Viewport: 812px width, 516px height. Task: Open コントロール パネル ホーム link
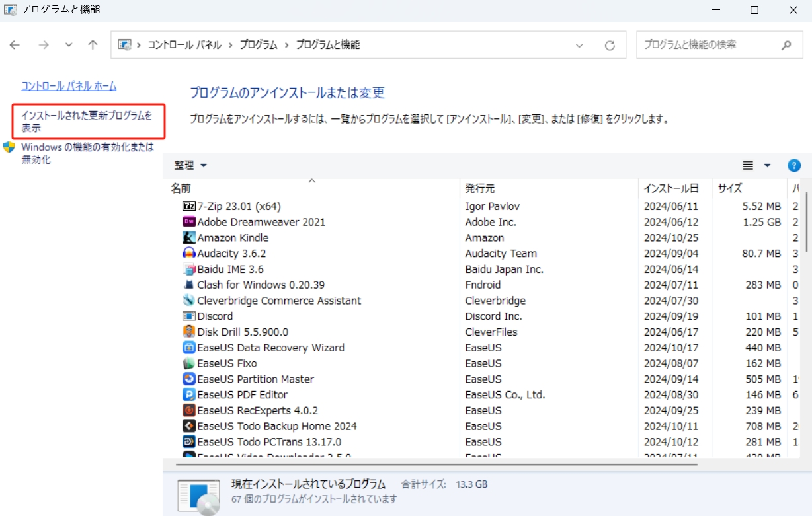point(69,86)
